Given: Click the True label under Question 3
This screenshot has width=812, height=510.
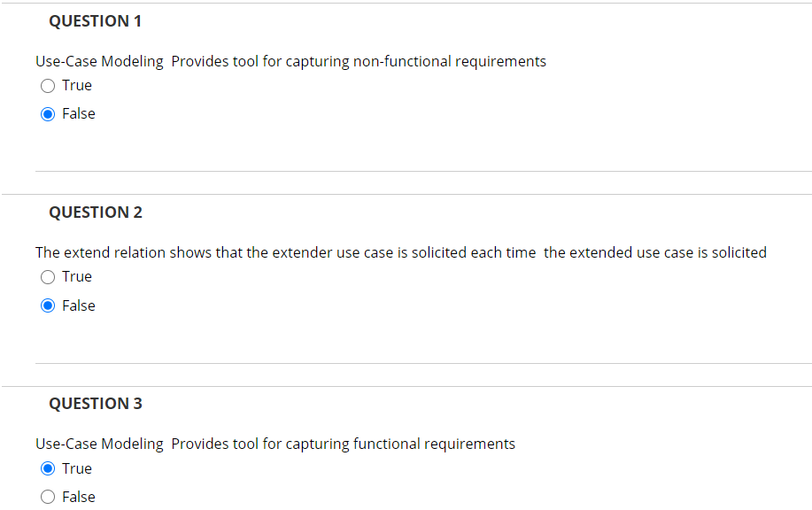Looking at the screenshot, I should click(77, 467).
